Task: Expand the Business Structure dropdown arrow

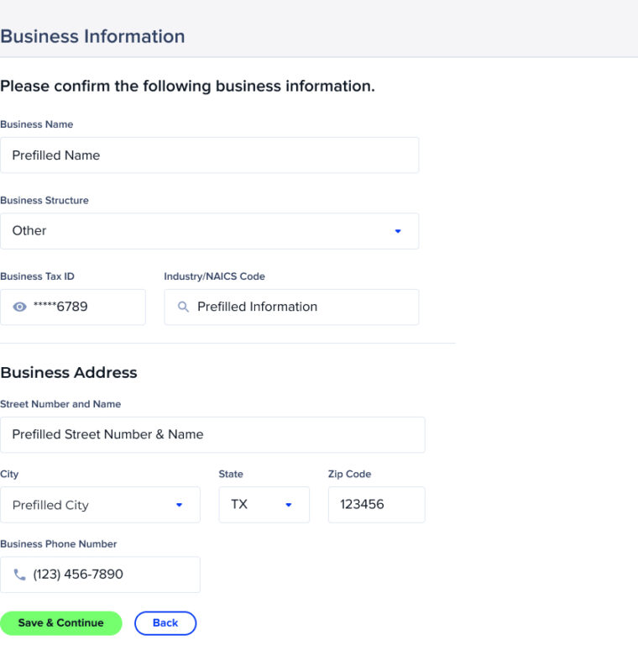Action: point(398,231)
